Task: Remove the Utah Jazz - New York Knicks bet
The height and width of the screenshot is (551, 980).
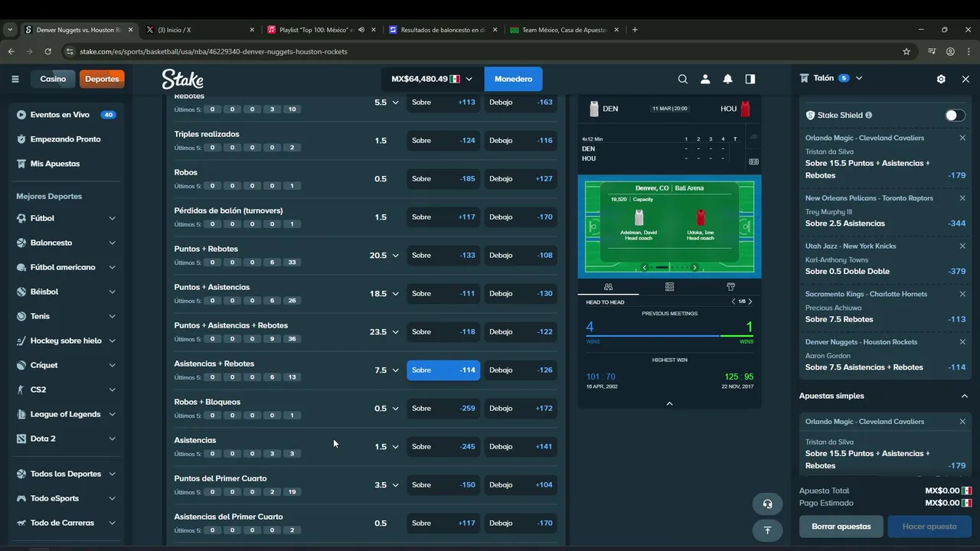Action: pyautogui.click(x=962, y=246)
